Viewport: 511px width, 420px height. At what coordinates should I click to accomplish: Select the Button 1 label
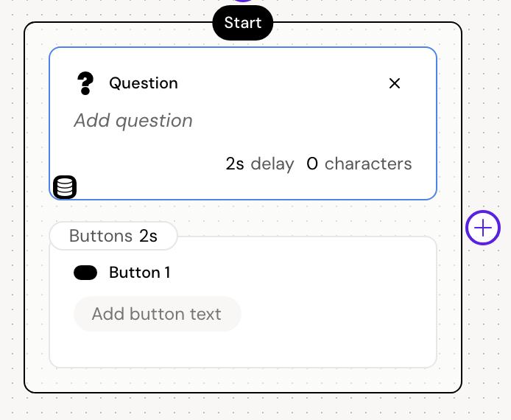pos(140,273)
